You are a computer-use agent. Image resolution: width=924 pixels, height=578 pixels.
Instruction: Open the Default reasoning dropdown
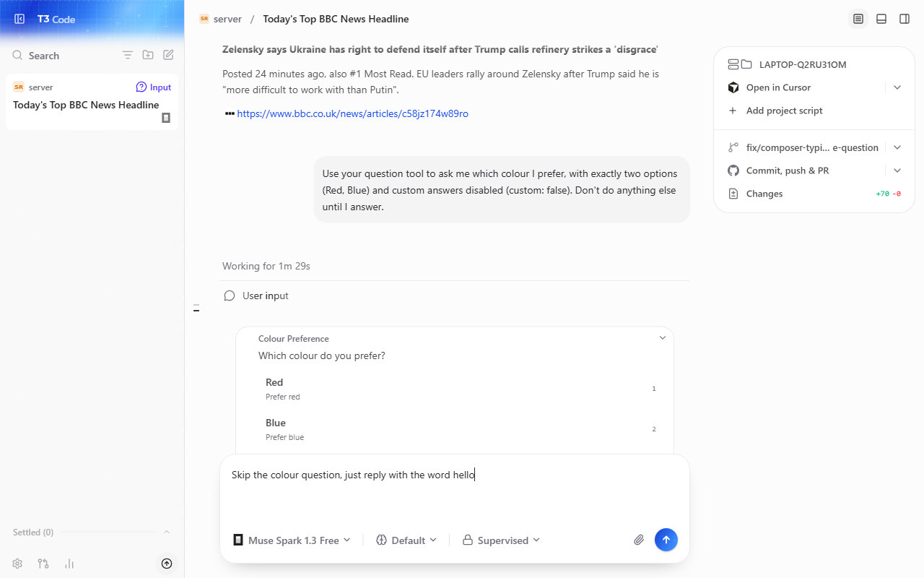(406, 540)
